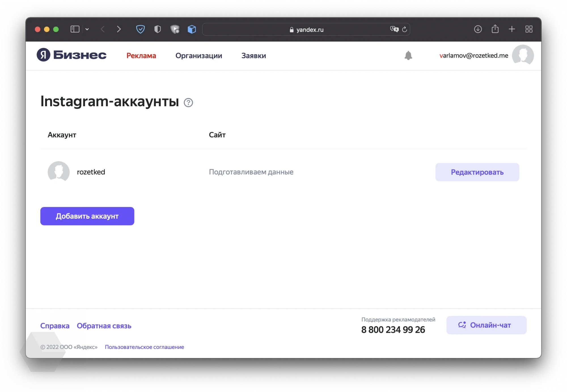Show tab overview grid
Screen dimensions: 567x392
pyautogui.click(x=529, y=29)
